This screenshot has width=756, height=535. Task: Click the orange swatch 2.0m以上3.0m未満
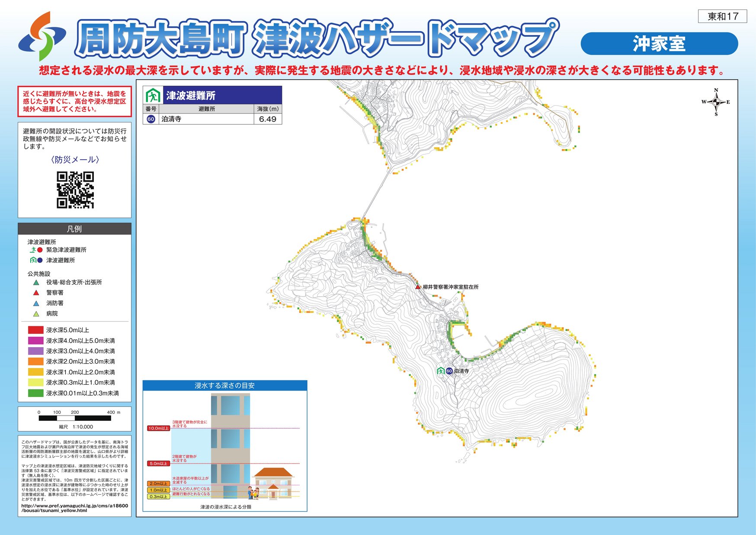pyautogui.click(x=36, y=361)
